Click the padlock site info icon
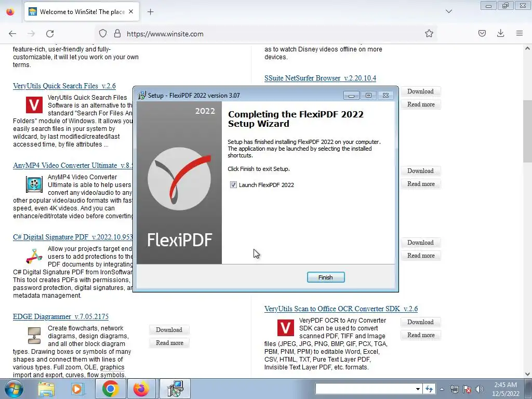This screenshot has width=532, height=399. tap(117, 34)
